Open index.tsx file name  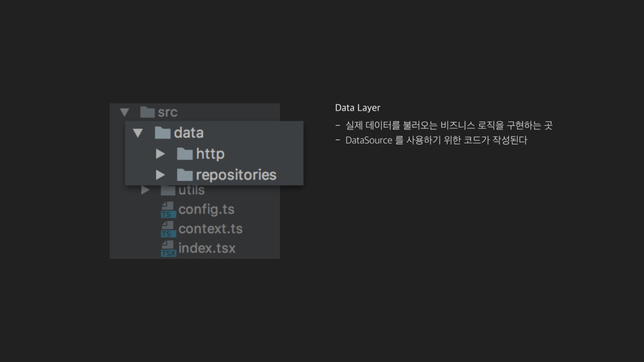coord(207,248)
